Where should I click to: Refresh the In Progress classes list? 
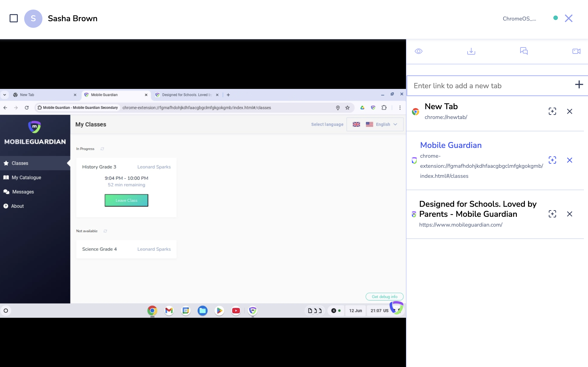[102, 149]
